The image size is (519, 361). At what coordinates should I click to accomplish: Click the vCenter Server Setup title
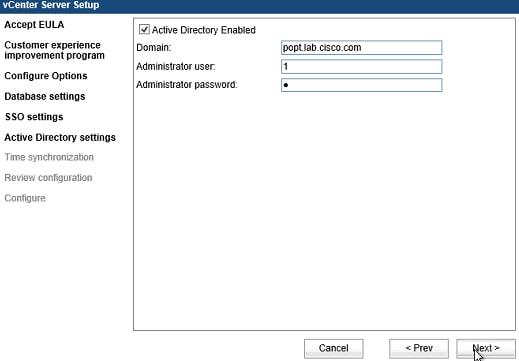[x=51, y=5]
